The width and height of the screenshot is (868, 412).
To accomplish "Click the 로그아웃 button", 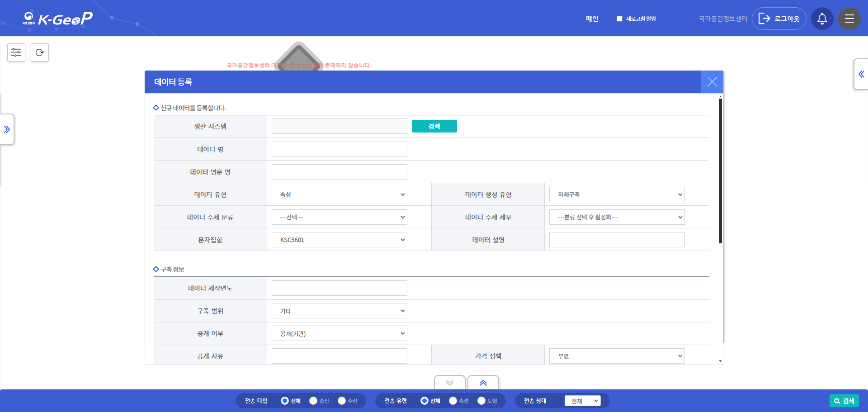I will pyautogui.click(x=779, y=19).
